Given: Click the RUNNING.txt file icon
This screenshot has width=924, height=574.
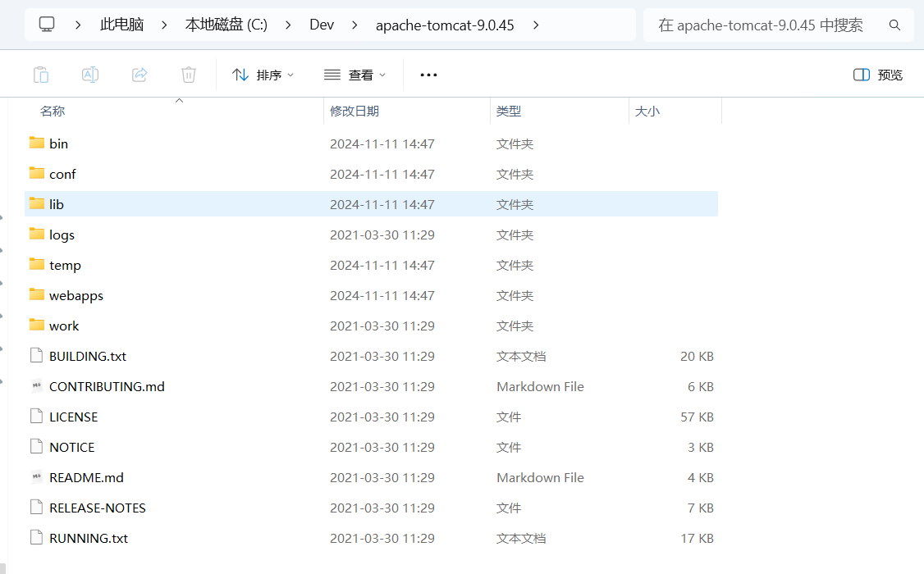Looking at the screenshot, I should coord(37,537).
